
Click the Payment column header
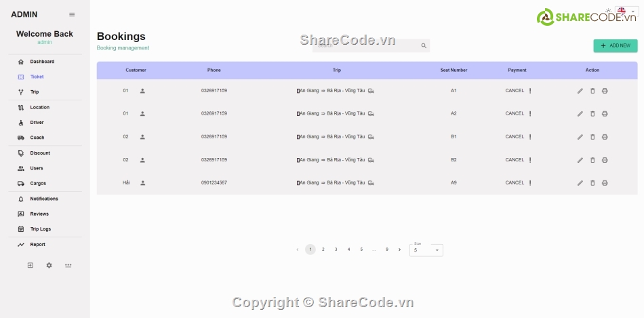pos(517,71)
